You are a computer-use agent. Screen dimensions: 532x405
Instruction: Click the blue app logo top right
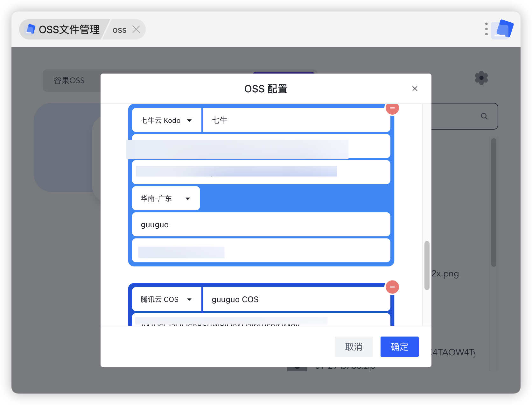[x=502, y=29]
